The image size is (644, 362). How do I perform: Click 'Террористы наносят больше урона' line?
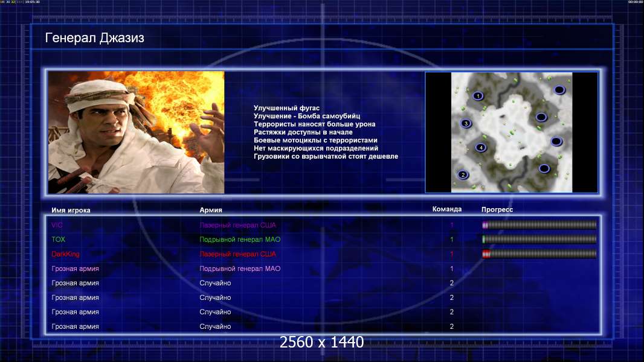pyautogui.click(x=315, y=124)
